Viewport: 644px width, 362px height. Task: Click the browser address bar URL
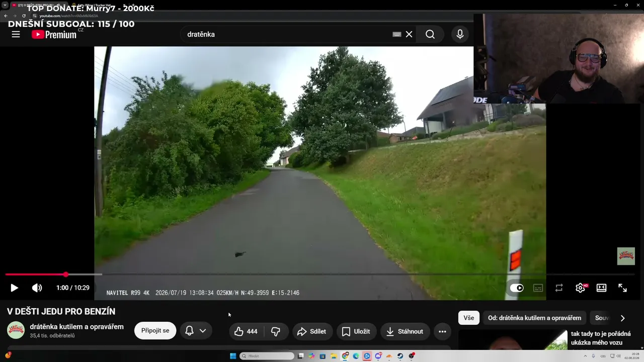(69, 16)
